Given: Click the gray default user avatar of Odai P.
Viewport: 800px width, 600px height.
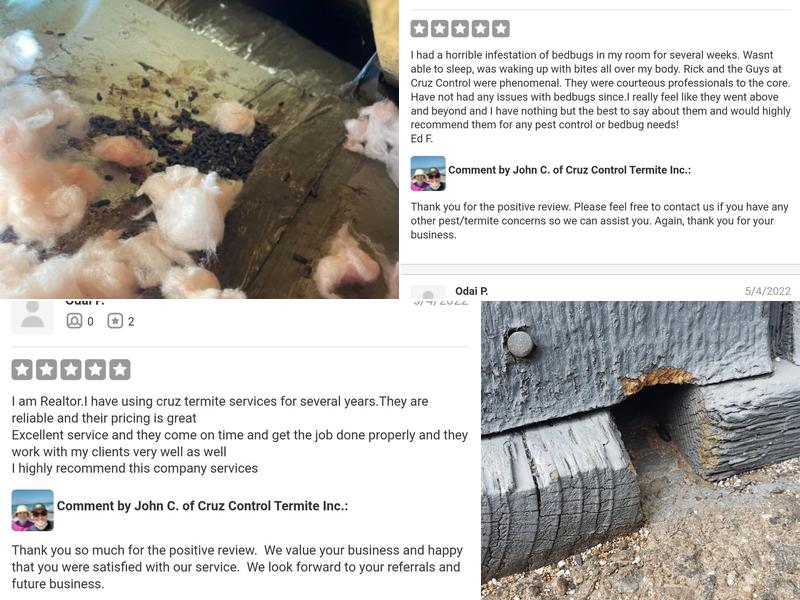Looking at the screenshot, I should (33, 317).
